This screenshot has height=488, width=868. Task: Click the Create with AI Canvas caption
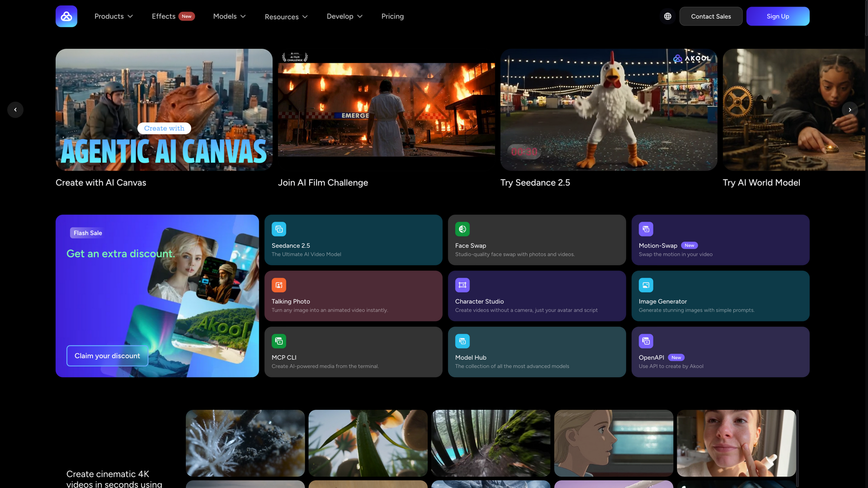(101, 183)
